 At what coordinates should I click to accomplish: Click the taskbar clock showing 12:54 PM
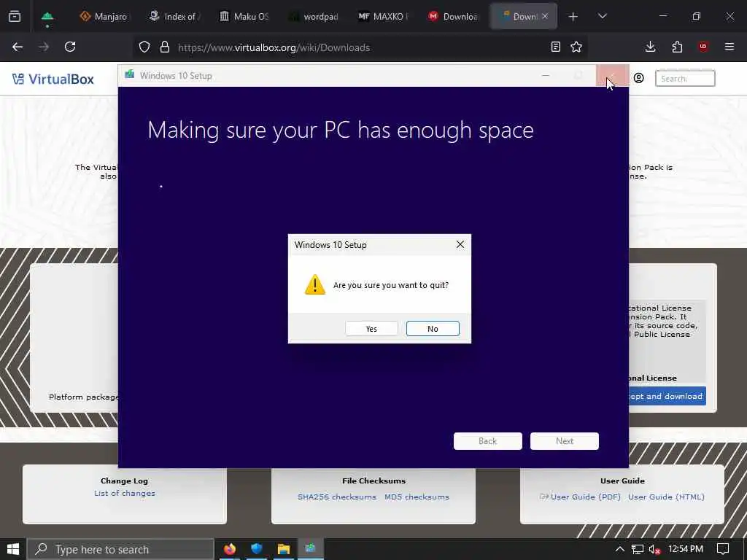tap(686, 550)
